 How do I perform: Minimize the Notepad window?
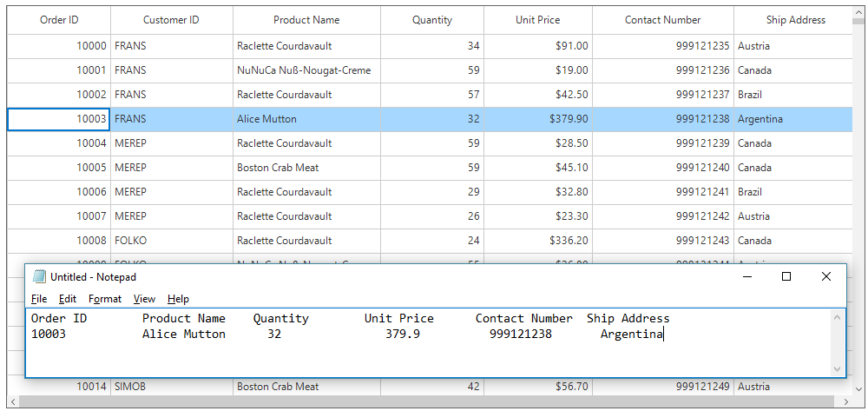746,276
